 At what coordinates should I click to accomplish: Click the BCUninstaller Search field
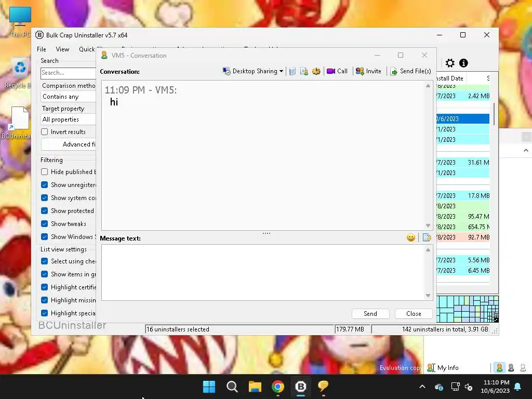[x=68, y=73]
